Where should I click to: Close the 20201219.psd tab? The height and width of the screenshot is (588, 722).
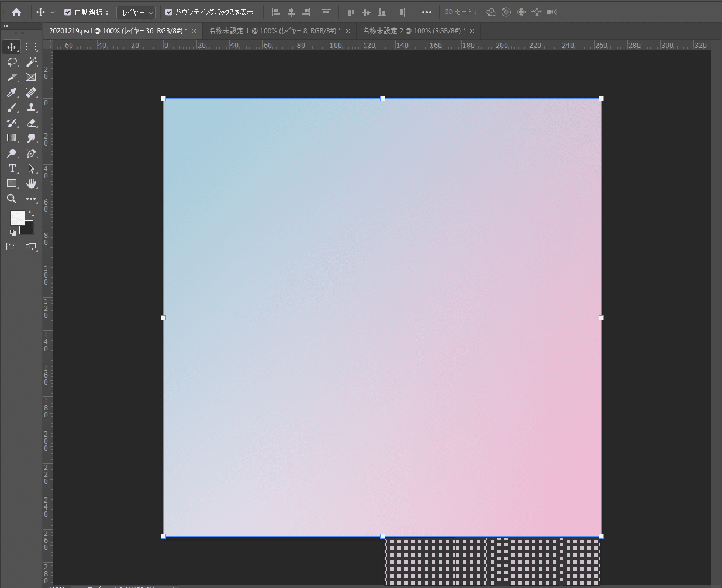point(195,31)
